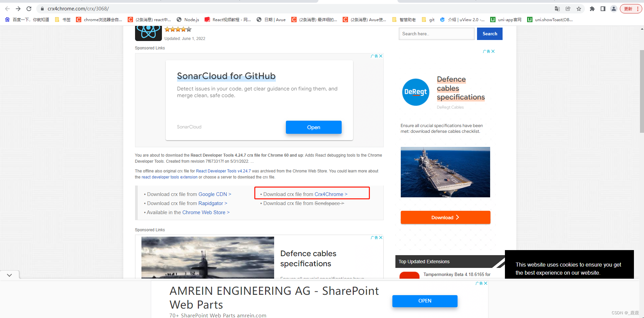This screenshot has width=644, height=318.
Task: Click the AMREIN ENGINEERING AG ad title
Action: click(x=274, y=297)
